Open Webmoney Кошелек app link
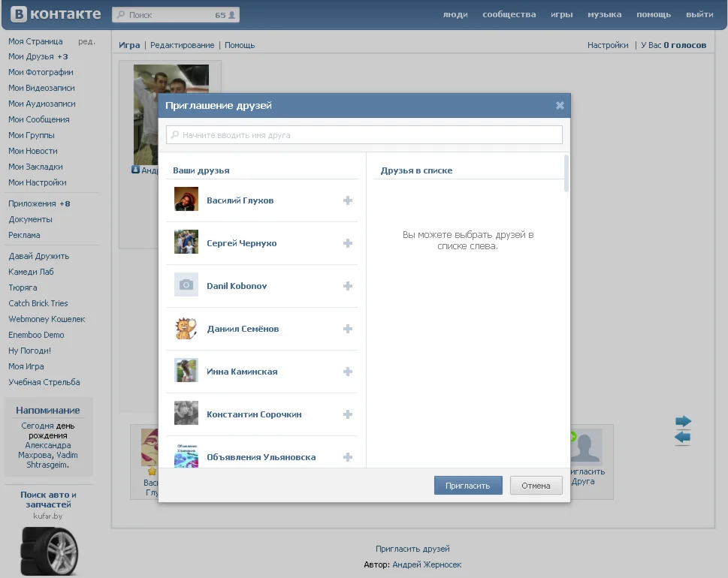 [47, 319]
